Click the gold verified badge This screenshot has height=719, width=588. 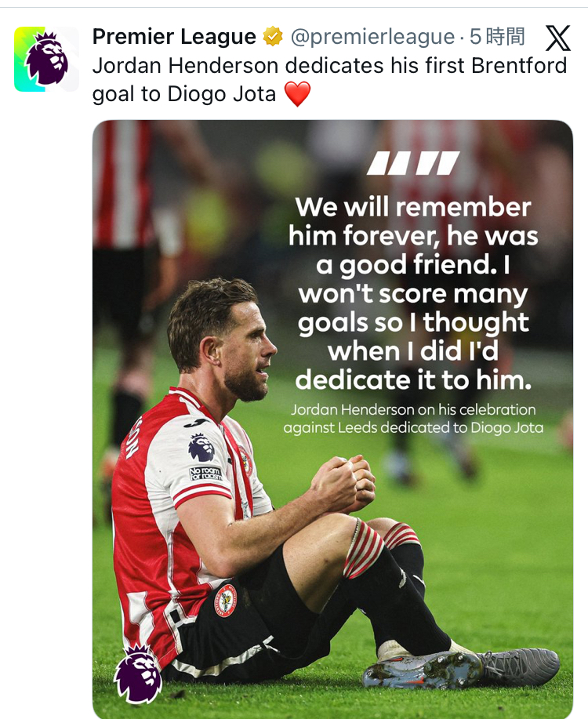[x=273, y=37]
